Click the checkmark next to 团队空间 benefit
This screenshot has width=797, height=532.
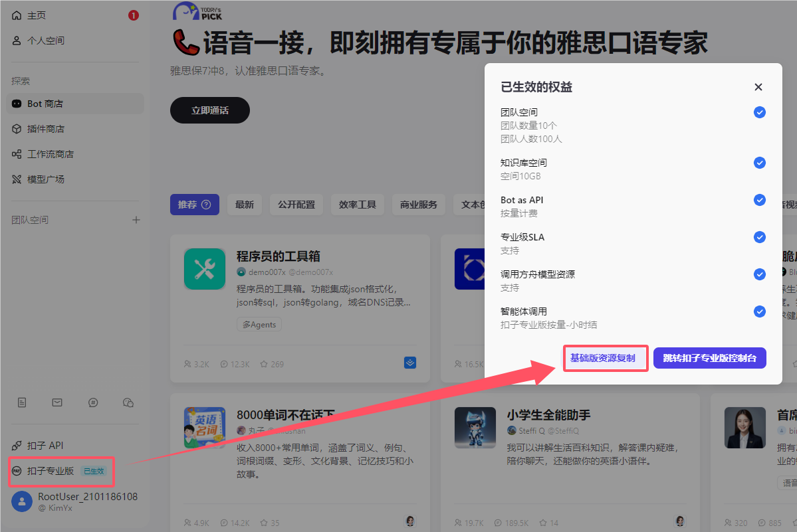pos(759,112)
